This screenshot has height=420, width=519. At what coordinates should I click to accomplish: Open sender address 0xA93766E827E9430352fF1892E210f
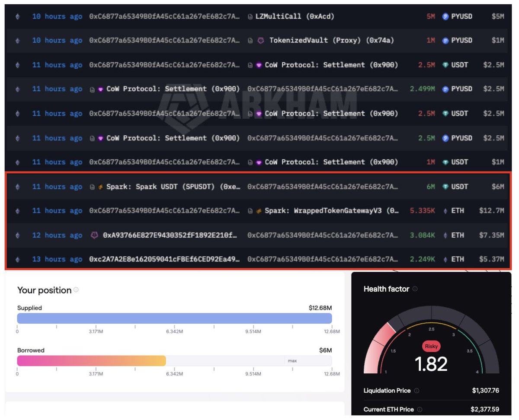click(171, 235)
